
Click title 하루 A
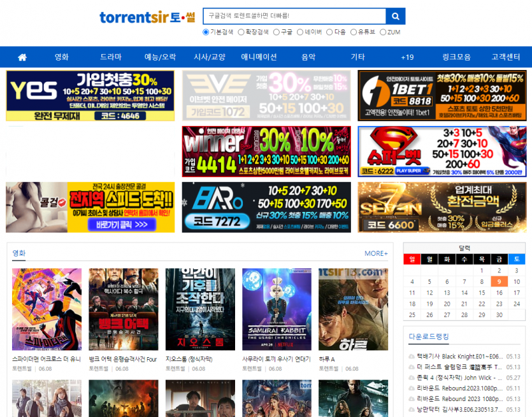pyautogui.click(x=327, y=359)
